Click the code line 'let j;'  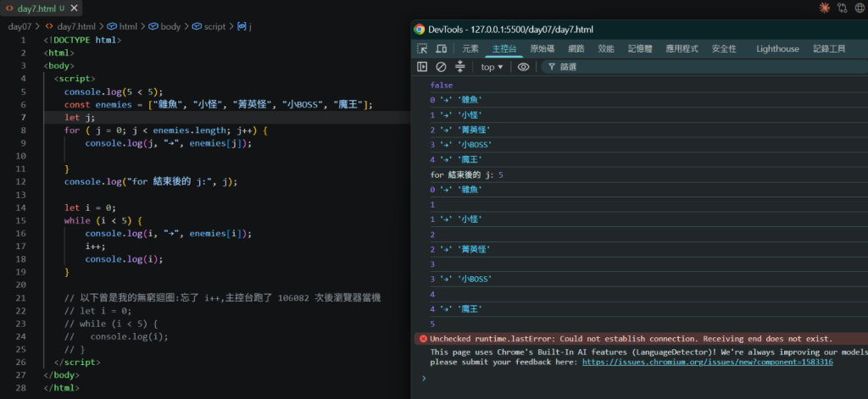[80, 117]
